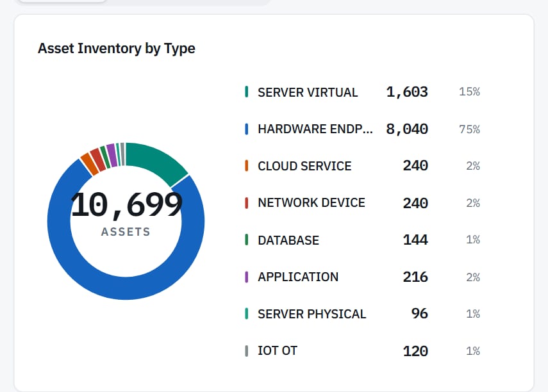
Task: Click the 15% share value
Action: pyautogui.click(x=469, y=92)
